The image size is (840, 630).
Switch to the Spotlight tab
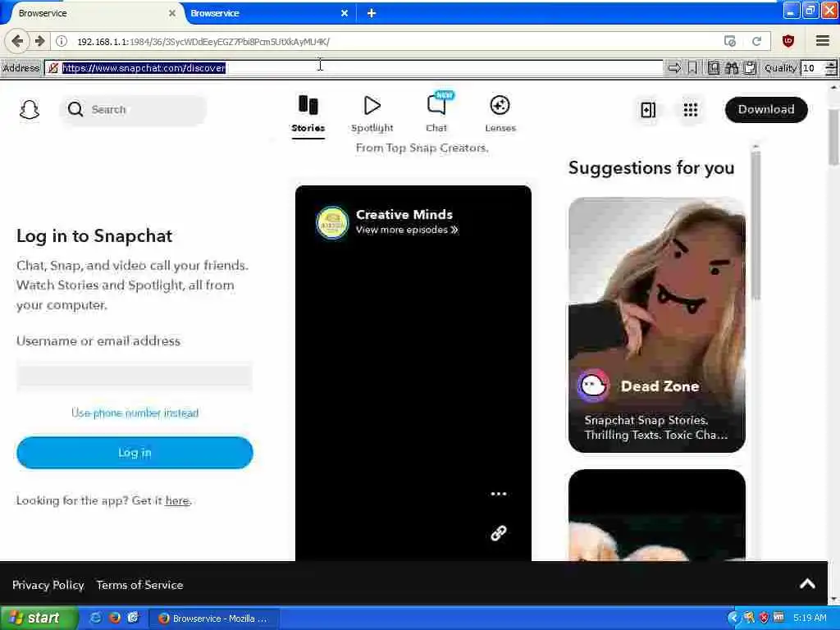[372, 114]
